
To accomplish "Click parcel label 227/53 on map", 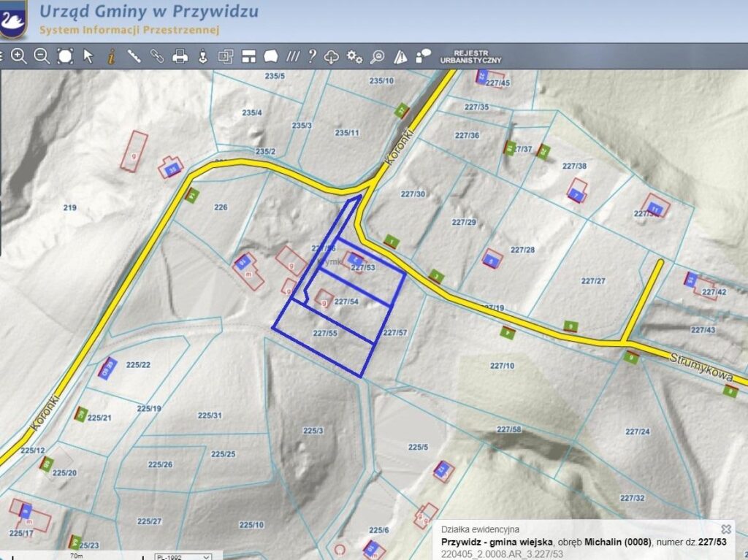I will [x=363, y=268].
